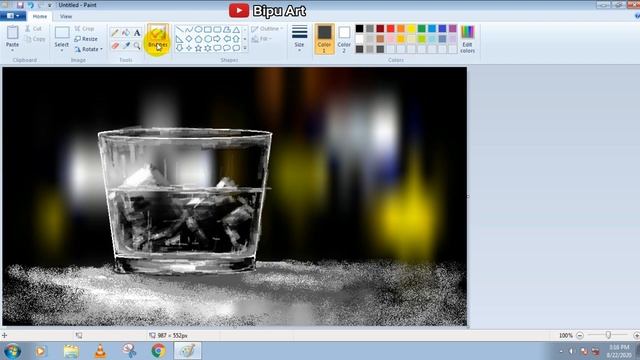The image size is (640, 360).
Task: Pick the black color swatch
Action: pos(359,28)
